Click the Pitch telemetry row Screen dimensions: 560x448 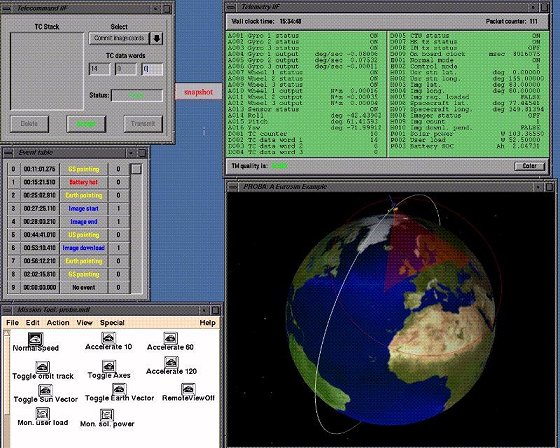pos(304,121)
